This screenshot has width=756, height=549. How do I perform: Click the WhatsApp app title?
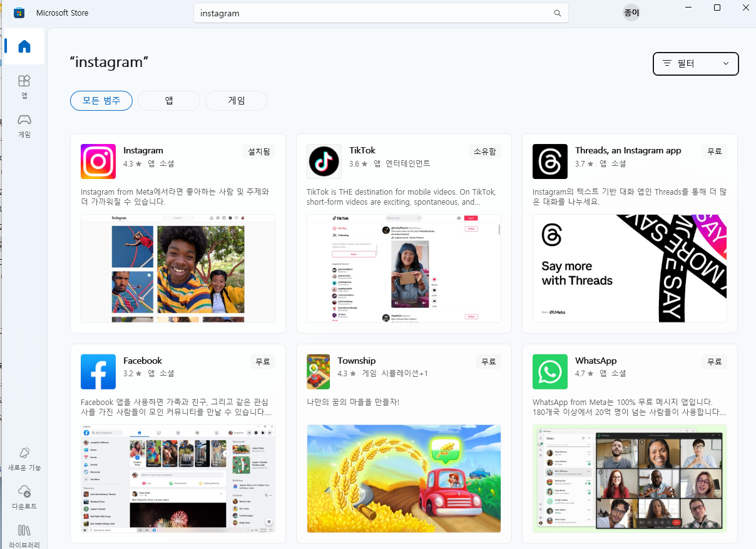click(x=596, y=361)
